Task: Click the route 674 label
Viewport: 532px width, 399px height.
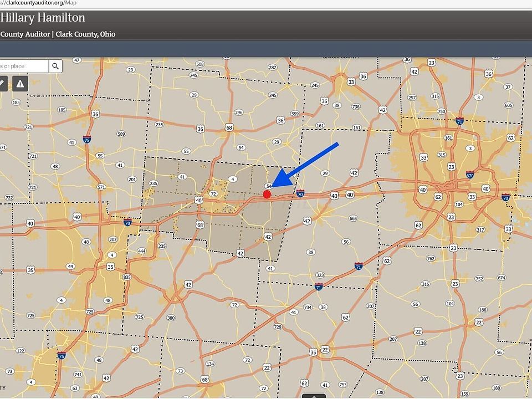Action: point(502,278)
